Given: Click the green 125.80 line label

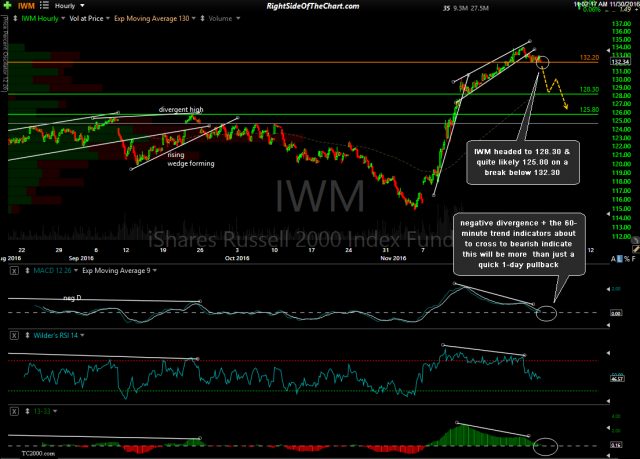Looking at the screenshot, I should (589, 110).
